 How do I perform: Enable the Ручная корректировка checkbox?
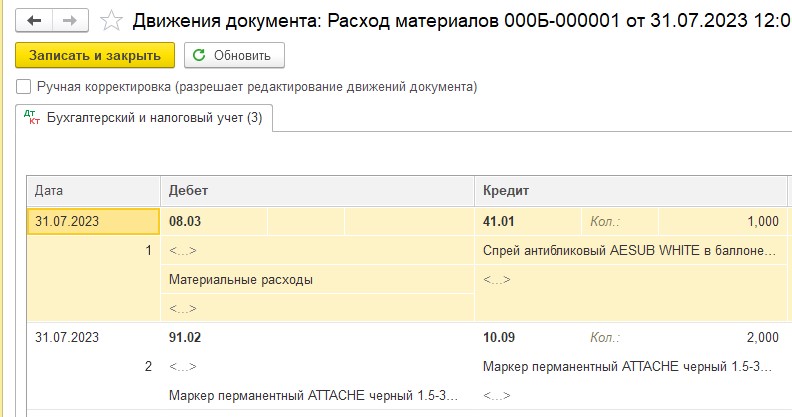point(23,87)
